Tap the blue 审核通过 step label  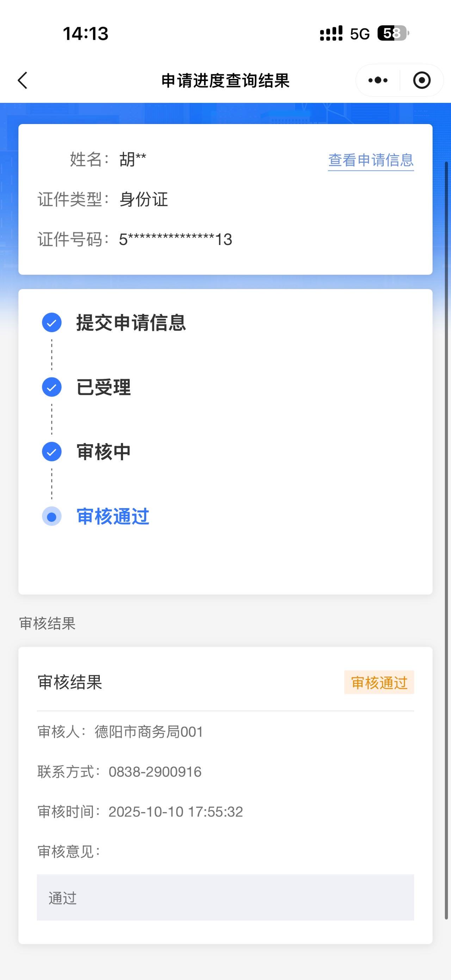pyautogui.click(x=113, y=517)
